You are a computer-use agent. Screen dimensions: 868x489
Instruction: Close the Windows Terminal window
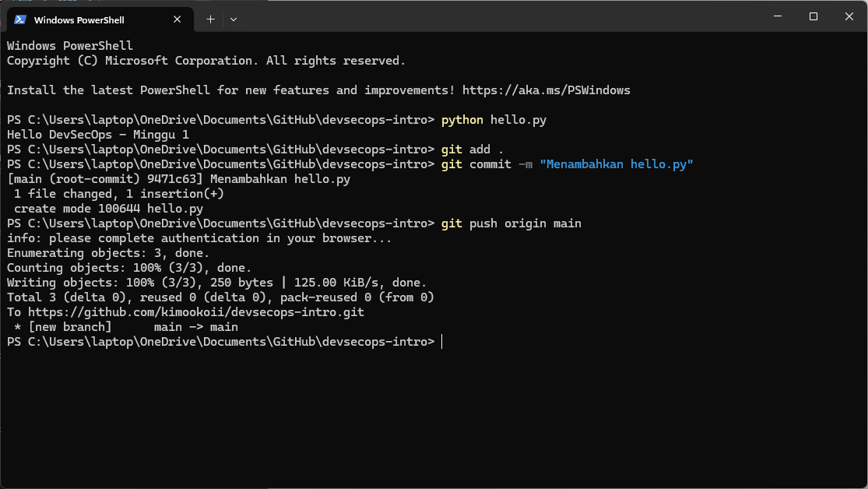(x=849, y=16)
